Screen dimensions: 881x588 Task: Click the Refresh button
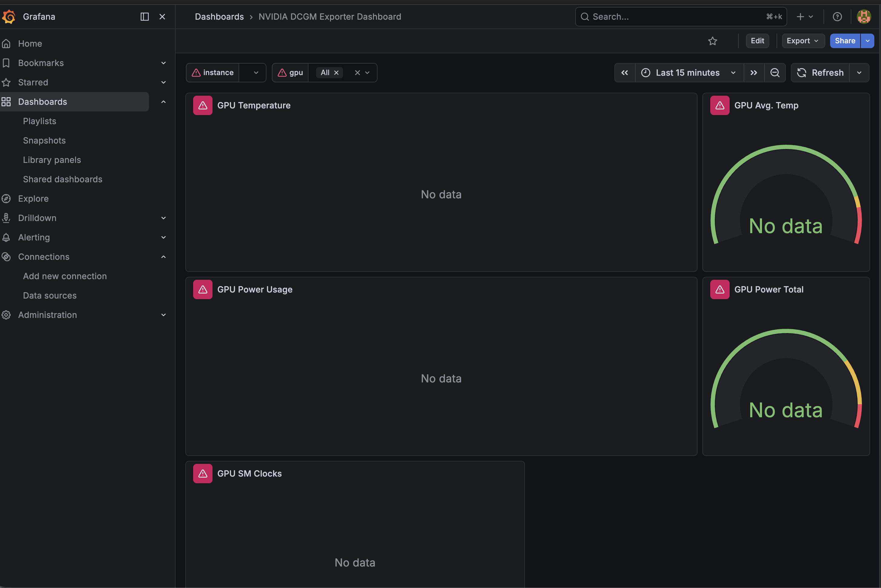point(820,73)
